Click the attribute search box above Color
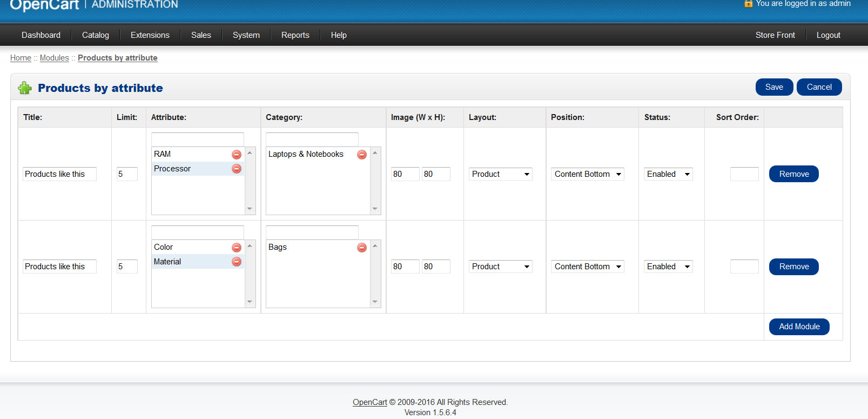The image size is (868, 419). 198,232
